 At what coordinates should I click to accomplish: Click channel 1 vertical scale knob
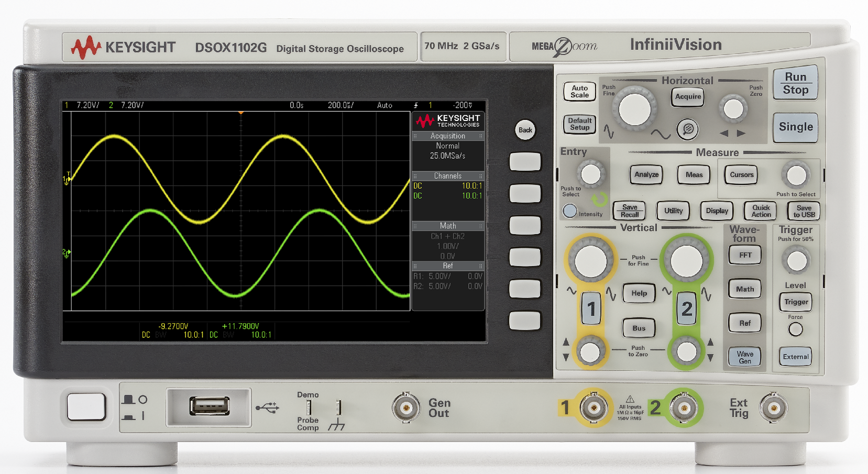(591, 260)
